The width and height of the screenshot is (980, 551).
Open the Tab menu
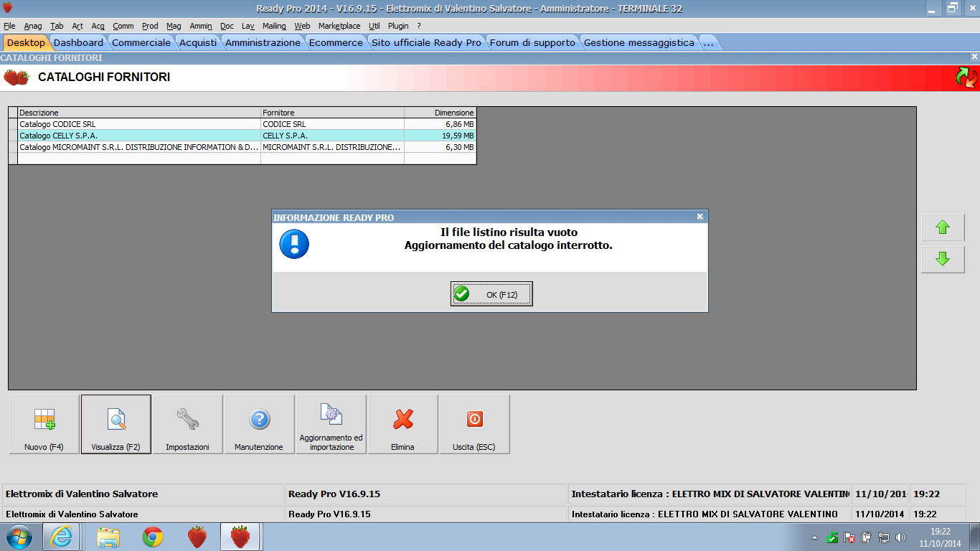[x=57, y=26]
